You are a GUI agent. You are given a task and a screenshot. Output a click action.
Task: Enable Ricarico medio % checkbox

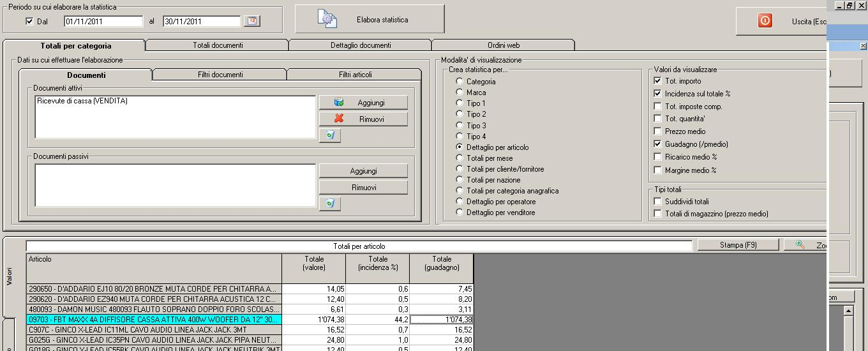658,157
